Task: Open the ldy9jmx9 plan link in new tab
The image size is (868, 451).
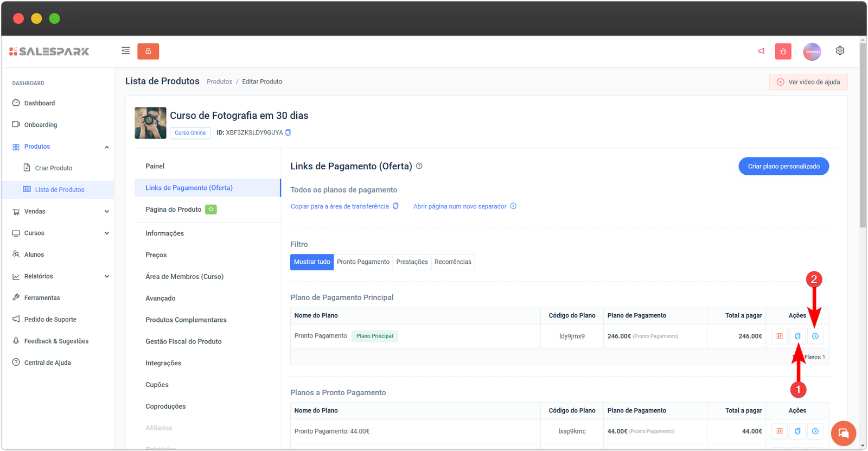Action: pos(815,336)
